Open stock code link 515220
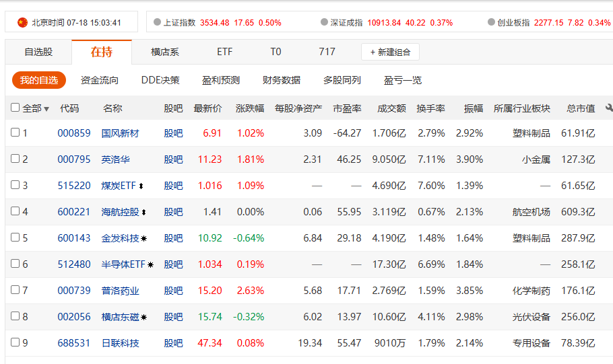Image resolution: width=613 pixels, height=364 pixels. (x=74, y=186)
